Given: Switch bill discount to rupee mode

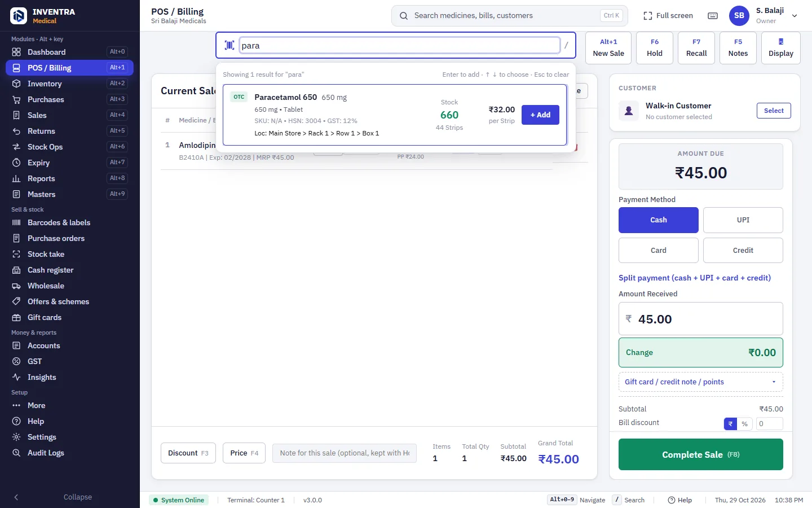Looking at the screenshot, I should coord(730,424).
